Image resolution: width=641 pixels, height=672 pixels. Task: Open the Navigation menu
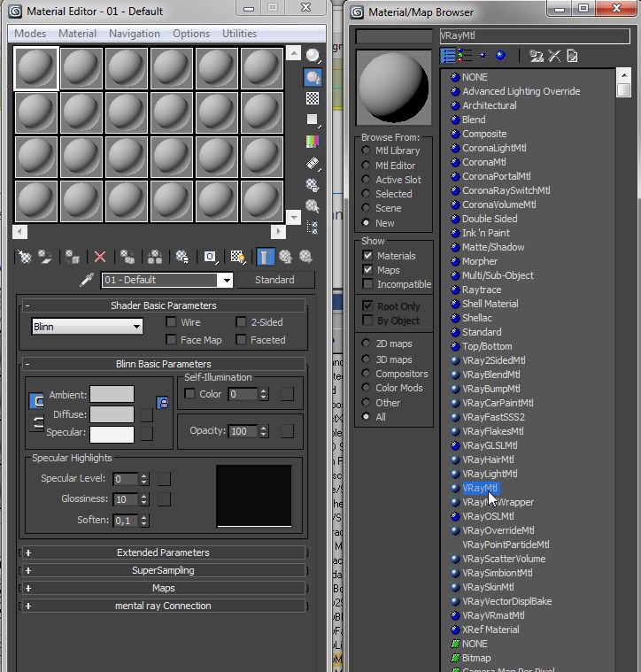pyautogui.click(x=135, y=34)
